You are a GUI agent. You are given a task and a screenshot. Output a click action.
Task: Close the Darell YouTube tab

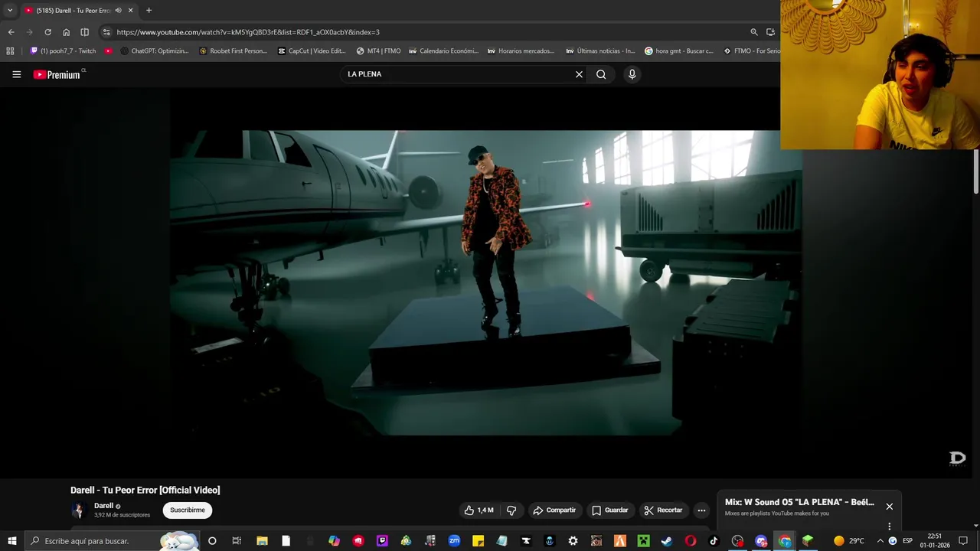[x=131, y=11]
